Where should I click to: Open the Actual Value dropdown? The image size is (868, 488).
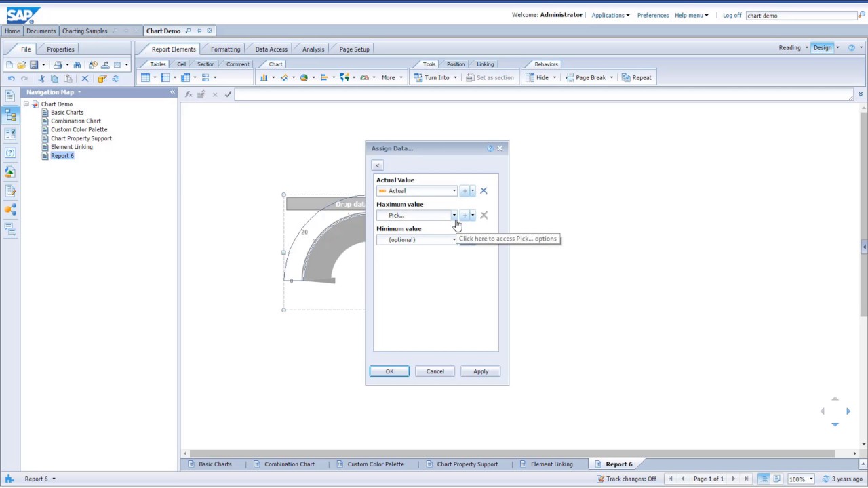454,191
